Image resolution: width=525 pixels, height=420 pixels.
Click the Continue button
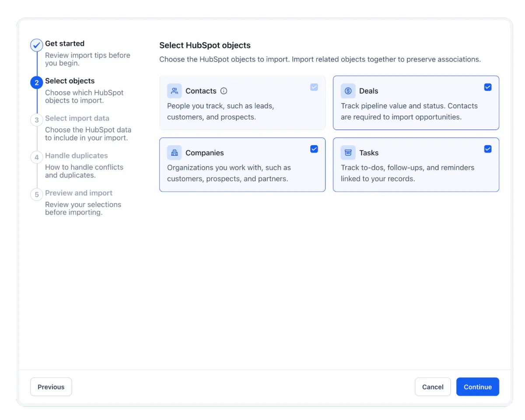(478, 387)
